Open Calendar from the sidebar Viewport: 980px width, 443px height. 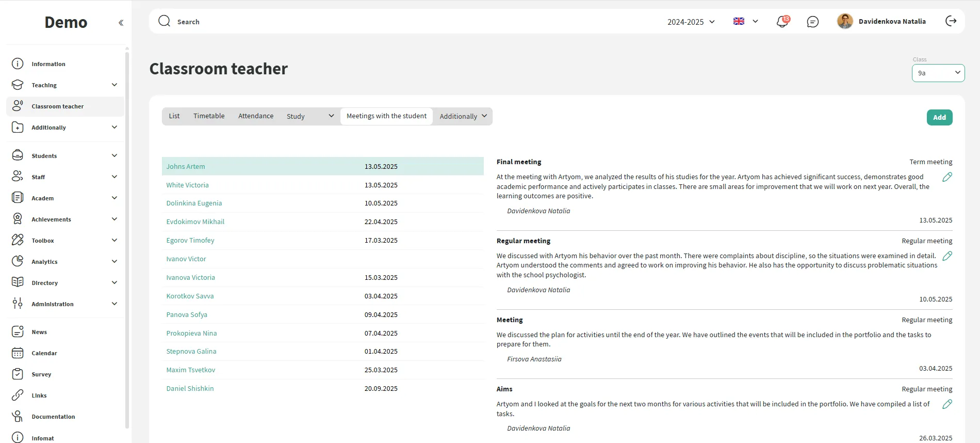(44, 353)
